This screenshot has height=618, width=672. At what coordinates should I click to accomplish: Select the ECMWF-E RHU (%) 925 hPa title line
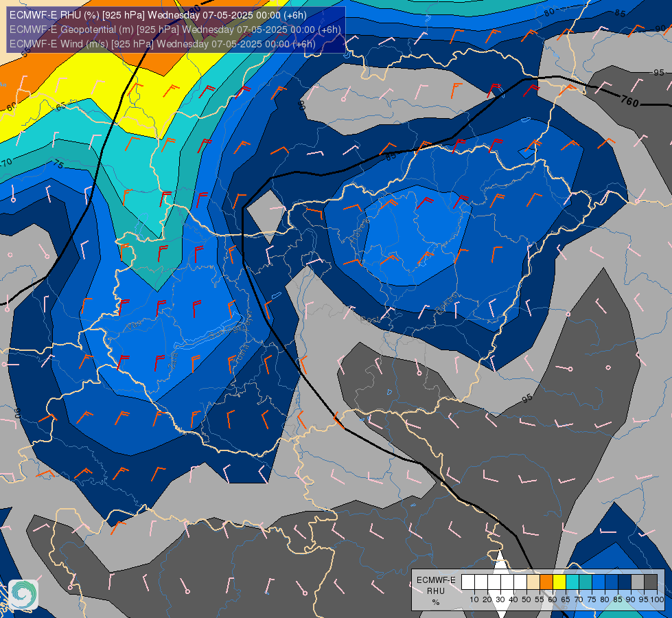coord(158,15)
